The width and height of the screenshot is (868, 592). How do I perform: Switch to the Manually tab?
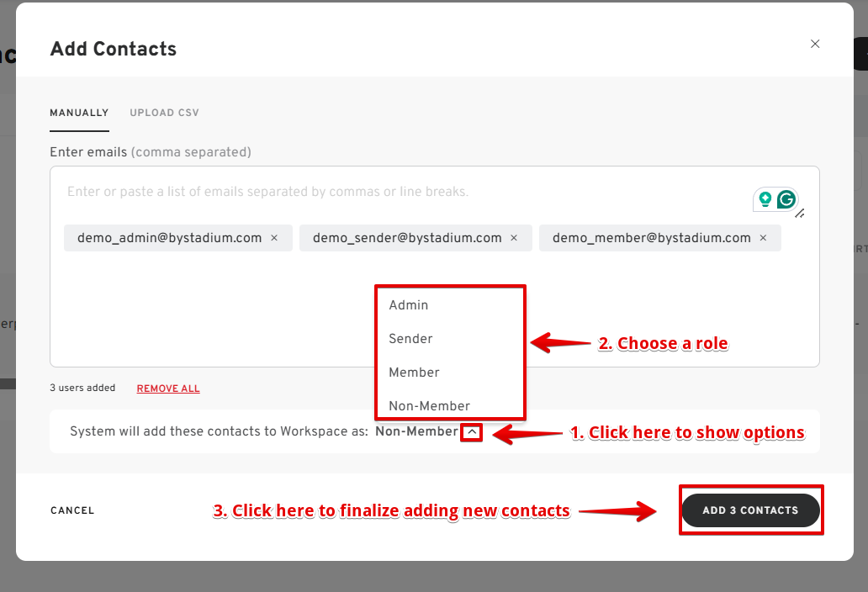pyautogui.click(x=79, y=113)
